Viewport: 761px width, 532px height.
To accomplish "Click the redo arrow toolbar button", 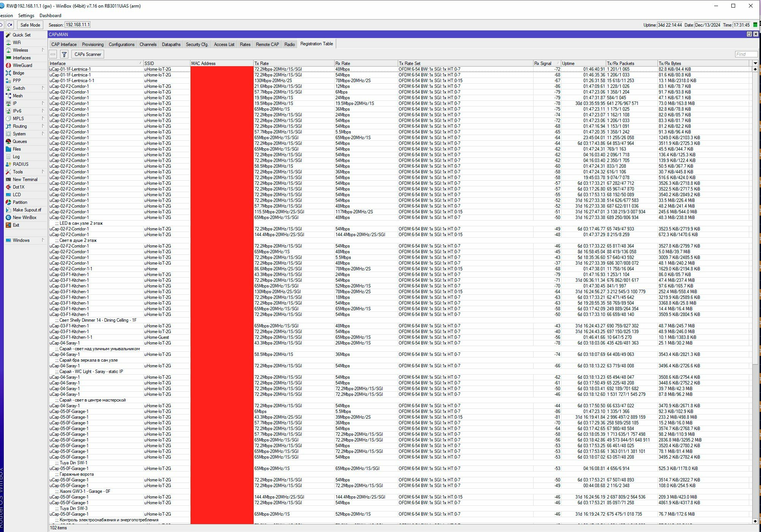I will tap(10, 25).
